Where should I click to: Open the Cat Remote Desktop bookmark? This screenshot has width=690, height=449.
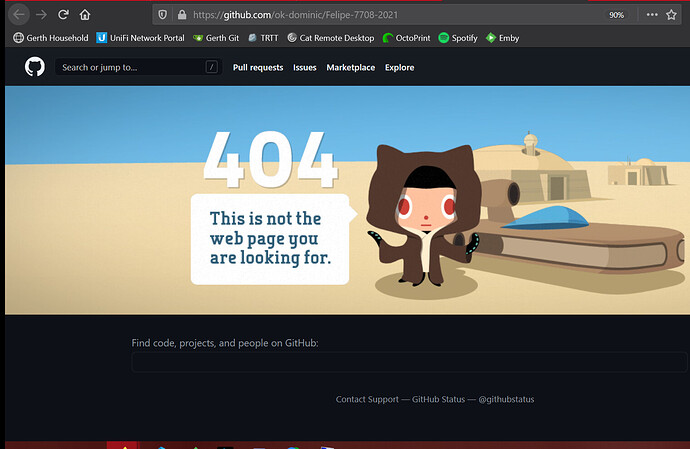click(x=330, y=38)
